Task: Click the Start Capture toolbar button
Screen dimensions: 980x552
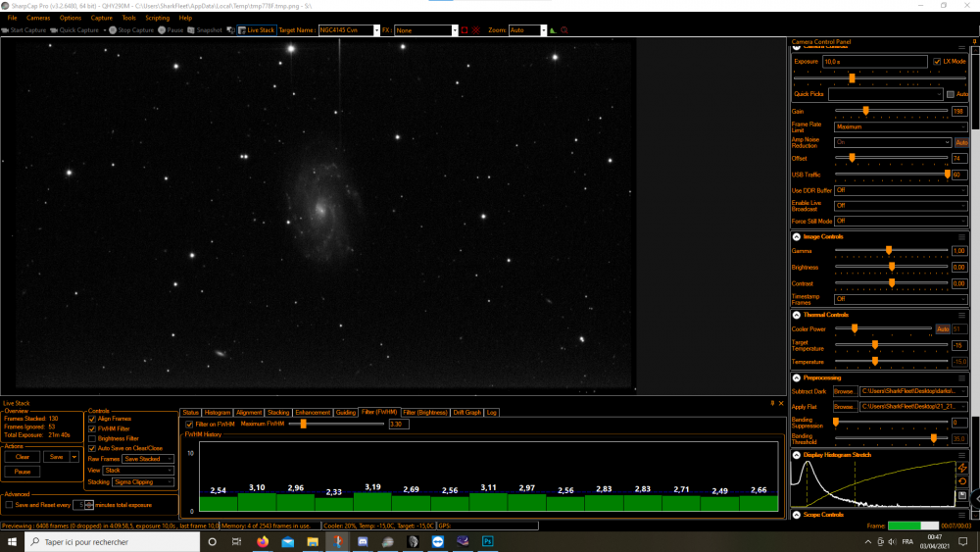Action: click(24, 30)
